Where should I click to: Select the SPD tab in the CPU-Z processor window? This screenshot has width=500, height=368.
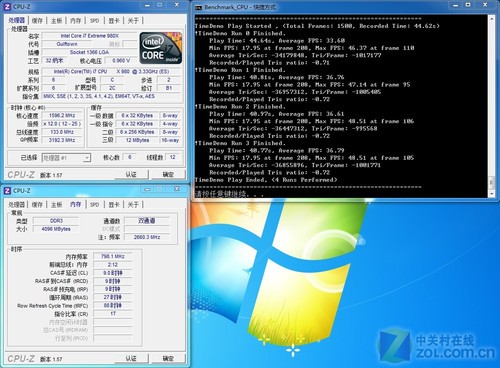click(x=95, y=21)
